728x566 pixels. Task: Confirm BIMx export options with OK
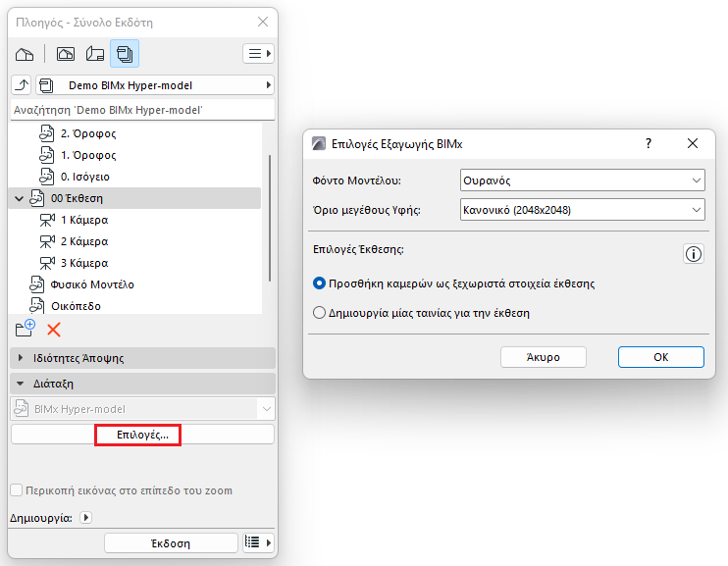(x=660, y=357)
